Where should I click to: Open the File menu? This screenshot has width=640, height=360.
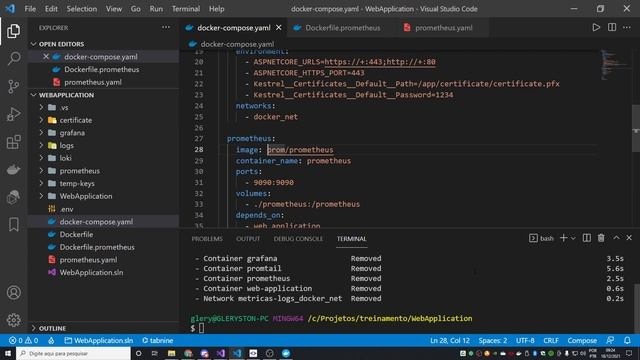30,9
